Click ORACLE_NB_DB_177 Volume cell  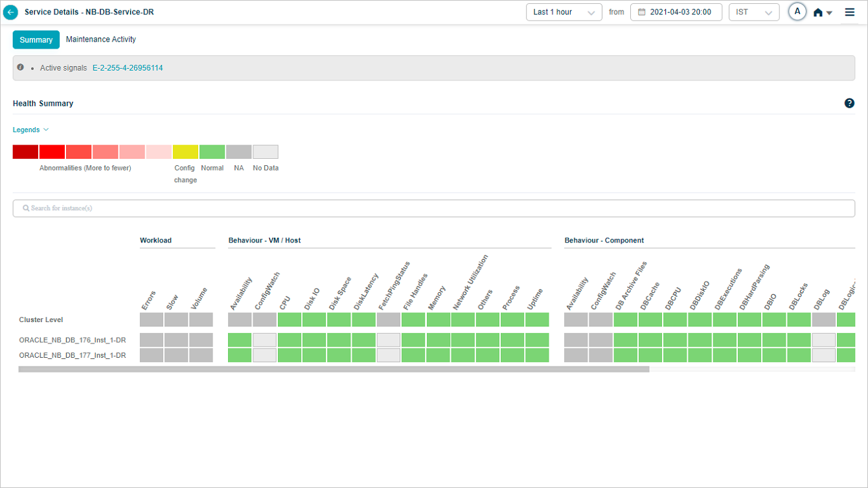(x=201, y=355)
